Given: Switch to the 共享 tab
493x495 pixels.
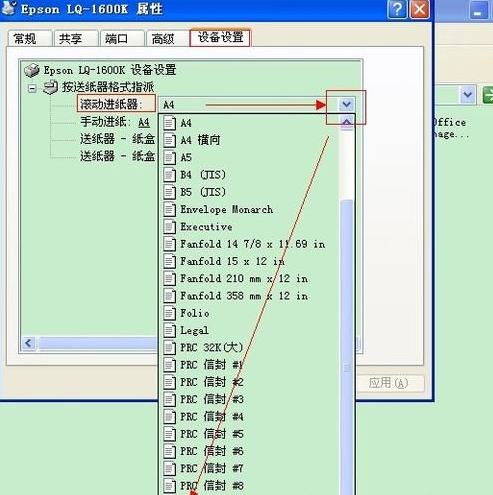Looking at the screenshot, I should [x=76, y=38].
